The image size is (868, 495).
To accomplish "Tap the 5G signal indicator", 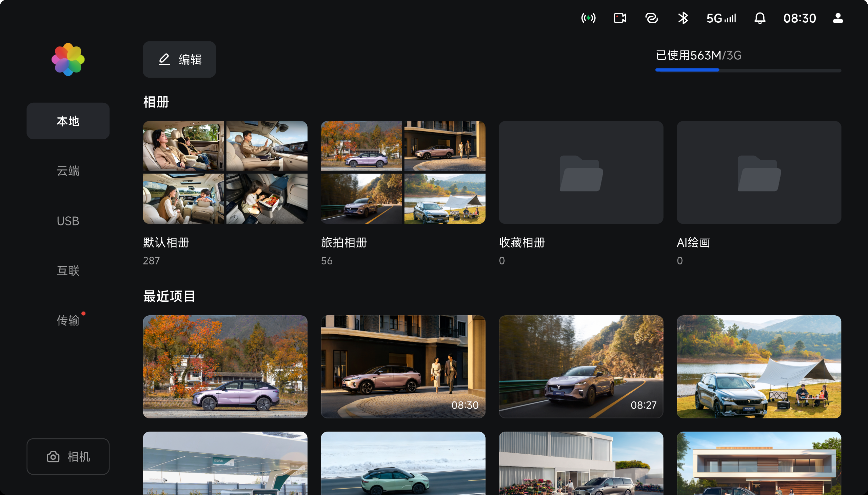I will (721, 18).
